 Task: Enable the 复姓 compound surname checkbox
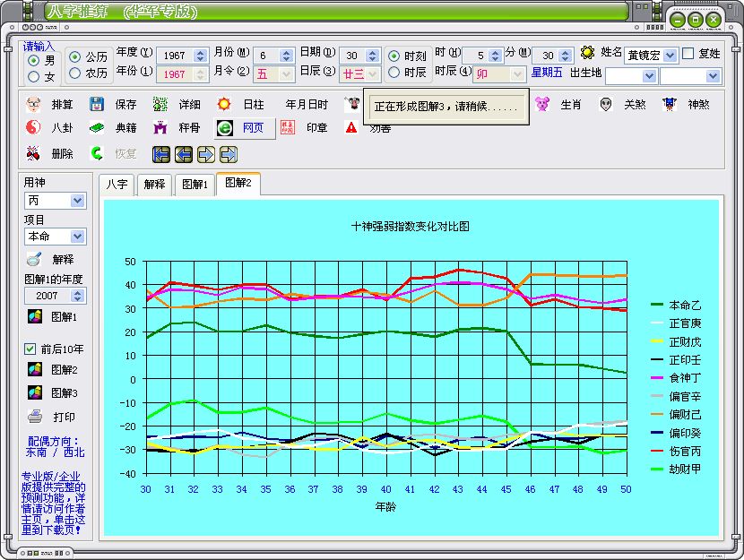[688, 54]
